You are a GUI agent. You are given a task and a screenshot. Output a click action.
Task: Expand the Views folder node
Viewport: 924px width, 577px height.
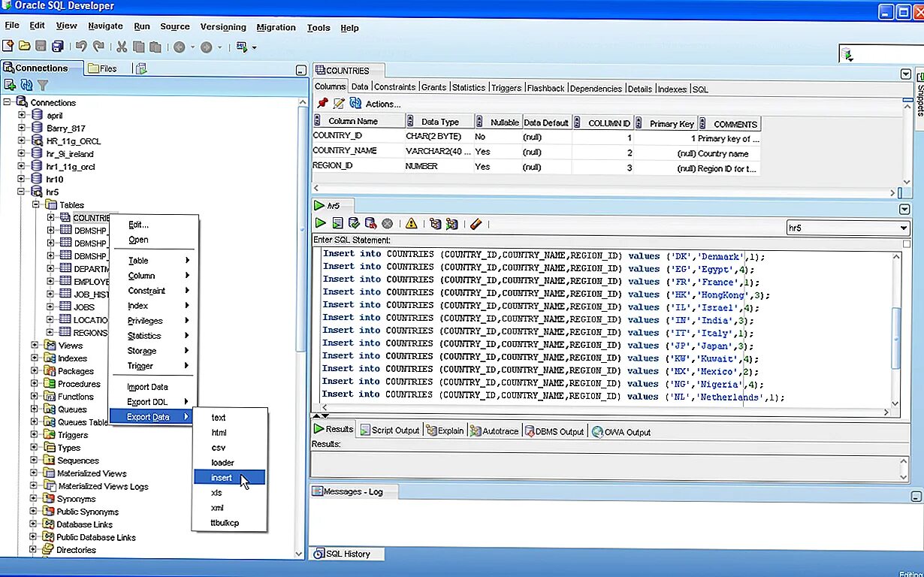point(35,345)
